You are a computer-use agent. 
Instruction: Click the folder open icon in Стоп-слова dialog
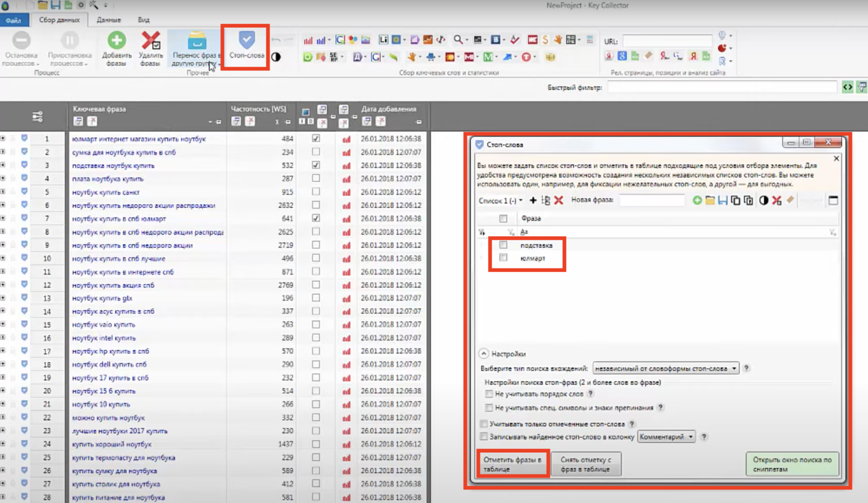point(710,201)
